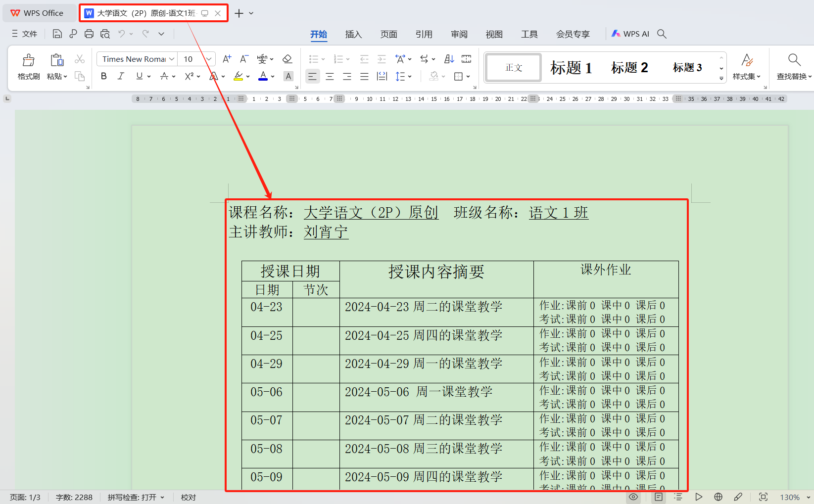
Task: Expand the font color dropdown arrow
Action: coord(272,76)
